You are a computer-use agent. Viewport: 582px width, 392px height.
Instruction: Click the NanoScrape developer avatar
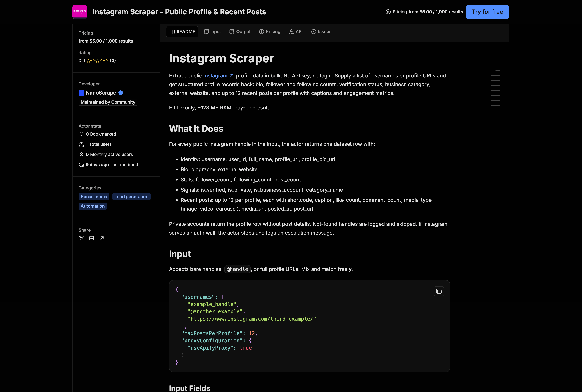tap(81, 93)
